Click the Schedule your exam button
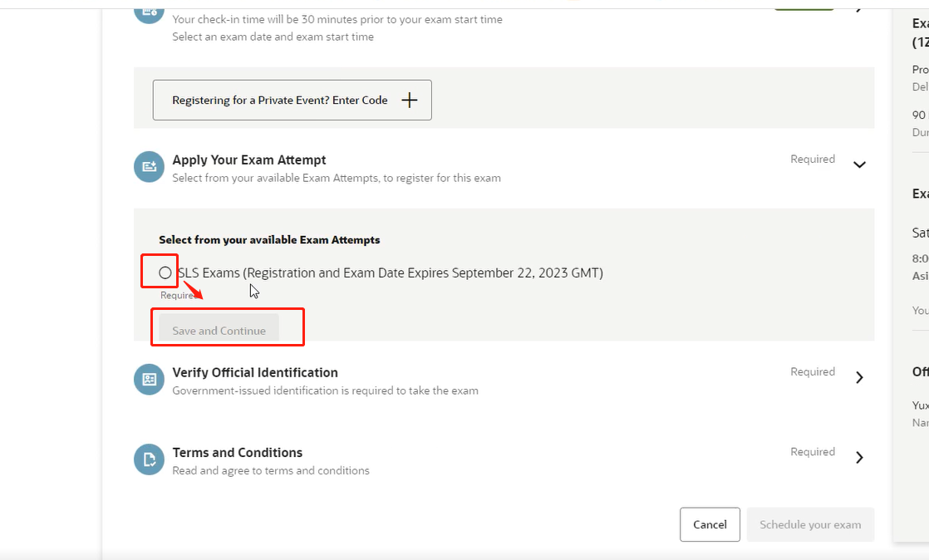The image size is (929, 560). click(810, 524)
